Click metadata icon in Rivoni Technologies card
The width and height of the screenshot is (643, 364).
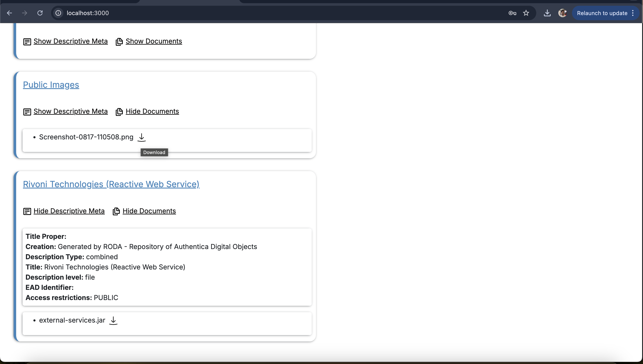[27, 211]
